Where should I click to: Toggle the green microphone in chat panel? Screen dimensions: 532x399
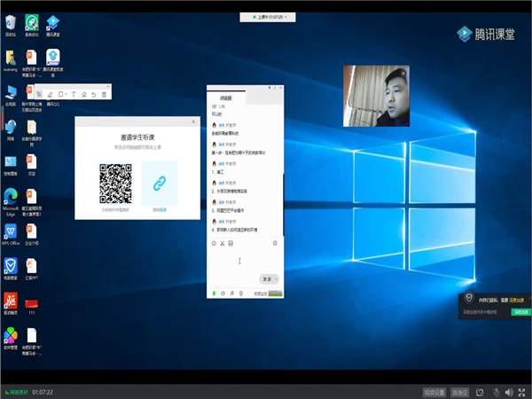pos(214,293)
